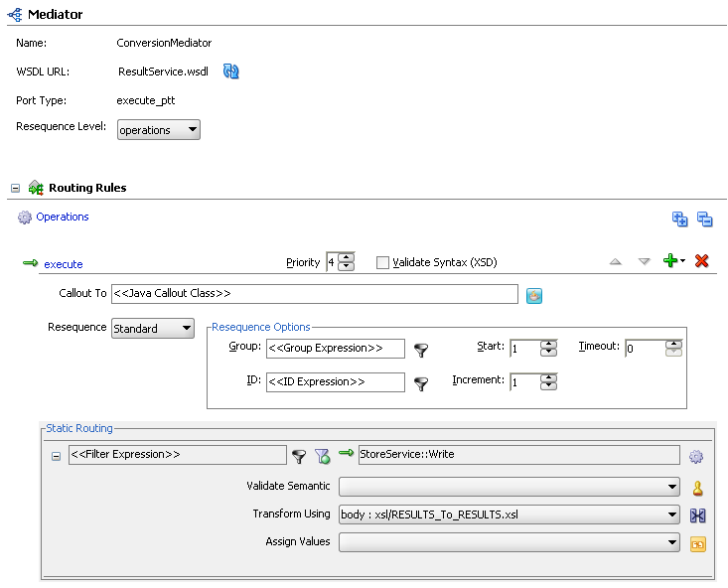Collapse the Routing Rules section
Screen dimensions: 728x588
pyautogui.click(x=16, y=188)
